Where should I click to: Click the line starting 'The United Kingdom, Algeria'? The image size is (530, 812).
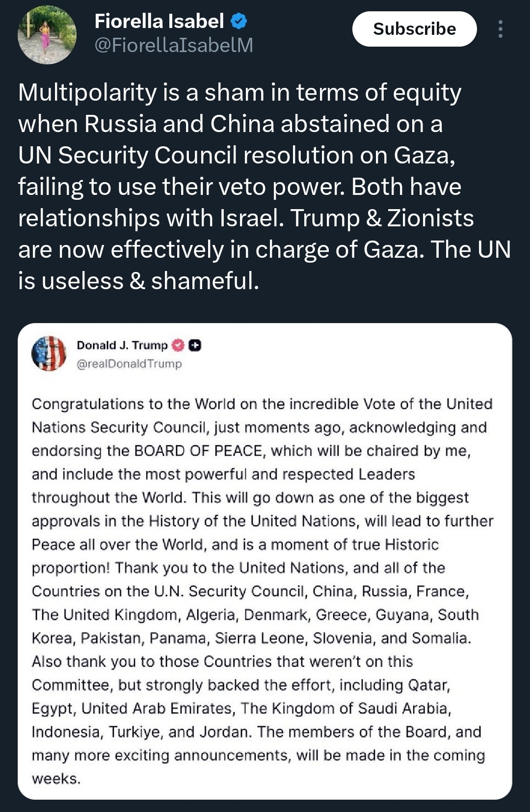coord(255,615)
